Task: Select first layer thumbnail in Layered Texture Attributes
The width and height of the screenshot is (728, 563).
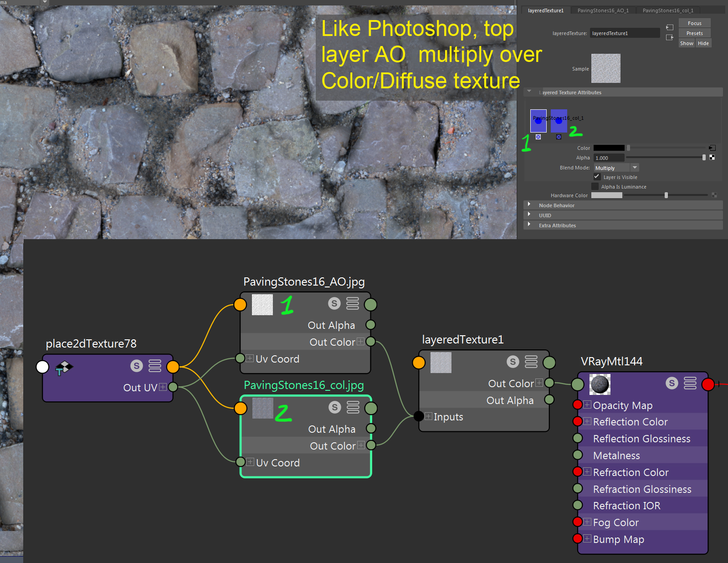Action: tap(538, 121)
